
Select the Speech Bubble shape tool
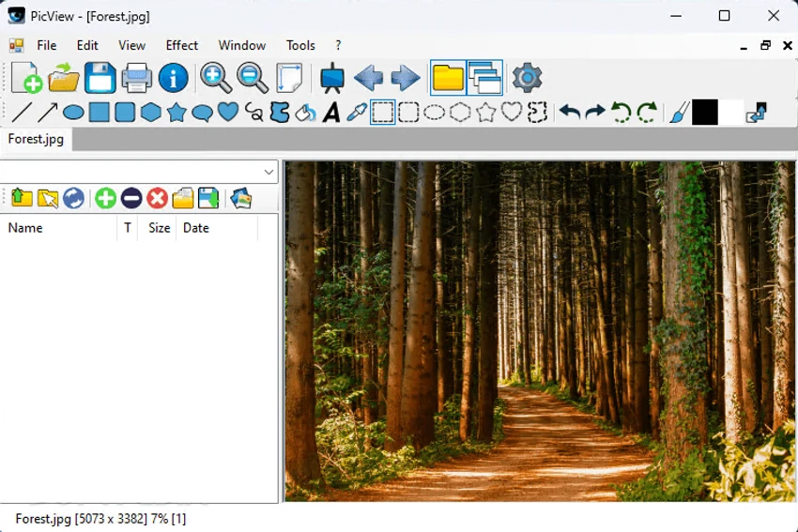pyautogui.click(x=202, y=113)
